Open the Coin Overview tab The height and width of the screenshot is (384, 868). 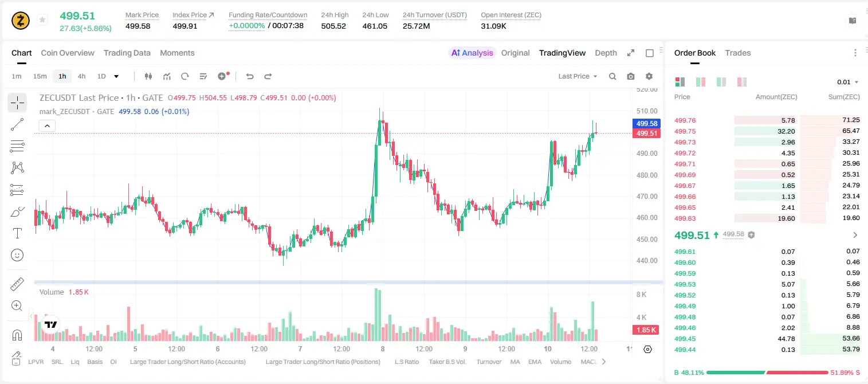tap(68, 53)
